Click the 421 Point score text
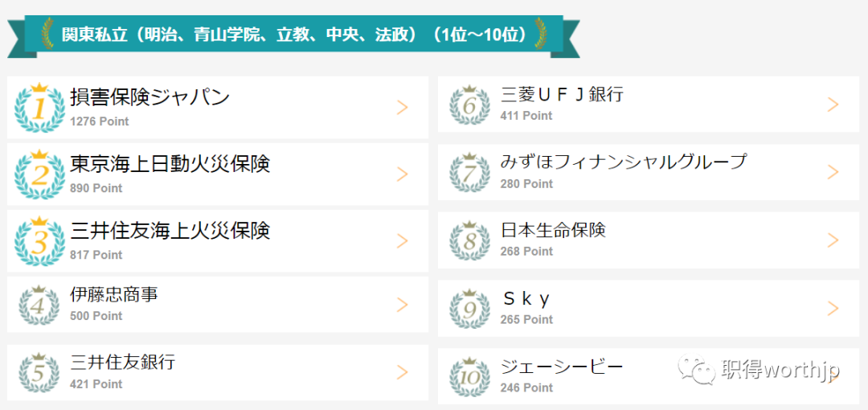The width and height of the screenshot is (868, 410). [x=96, y=384]
